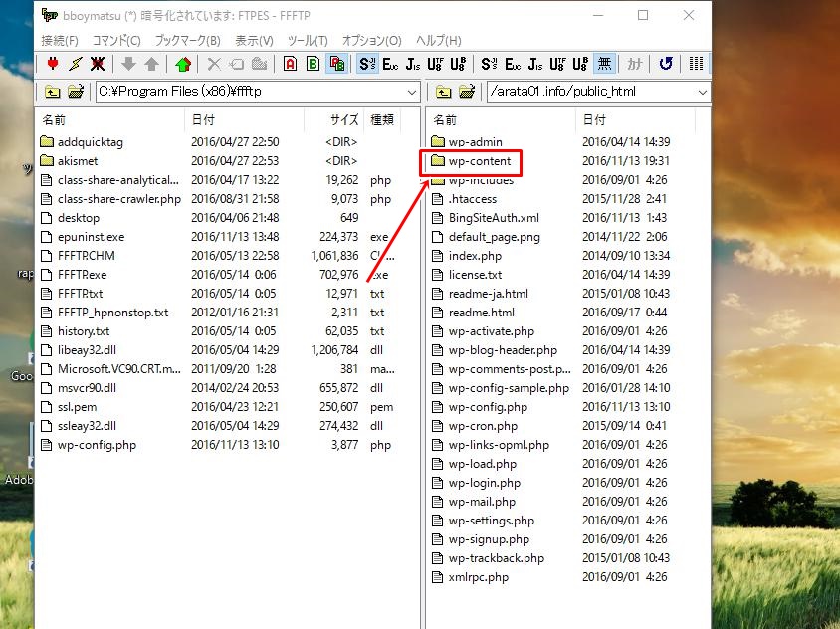Screen dimensions: 840x629
Task: Select UTF-8 BOM code in left kanji group
Action: tap(458, 64)
